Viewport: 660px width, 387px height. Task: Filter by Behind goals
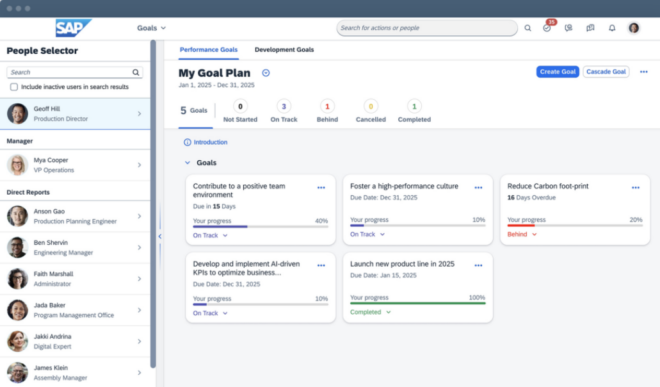327,112
